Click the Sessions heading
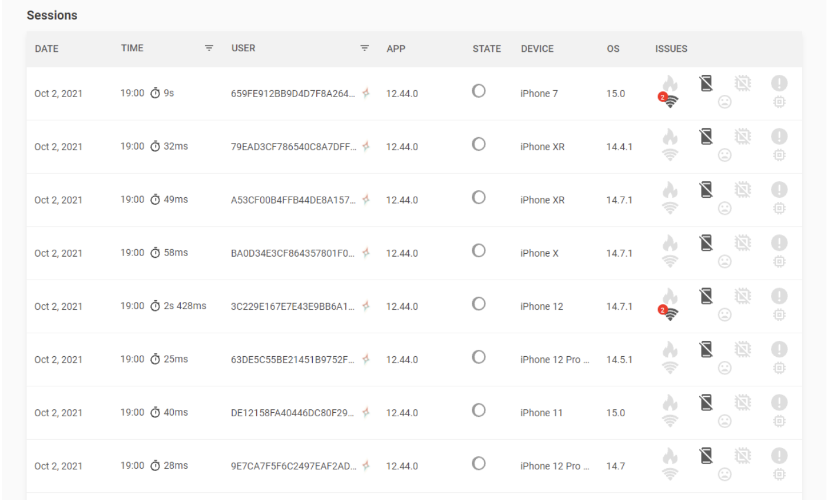This screenshot has height=504, width=827. [52, 15]
